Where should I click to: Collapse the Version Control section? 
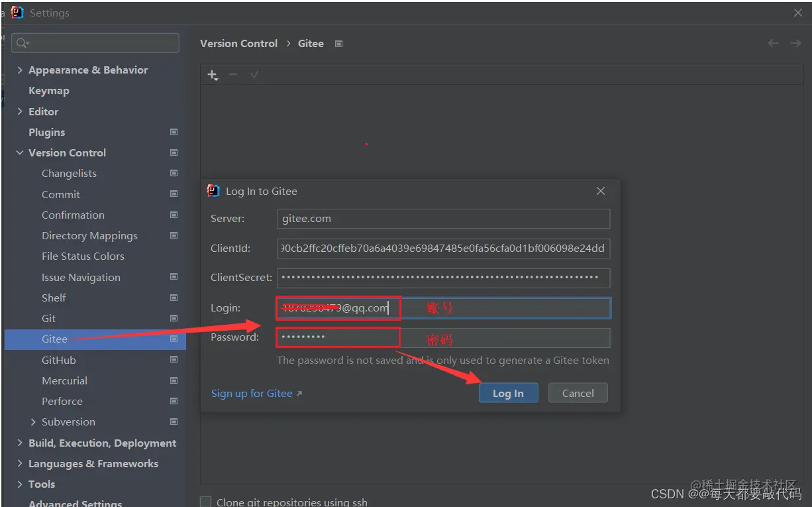(x=20, y=152)
